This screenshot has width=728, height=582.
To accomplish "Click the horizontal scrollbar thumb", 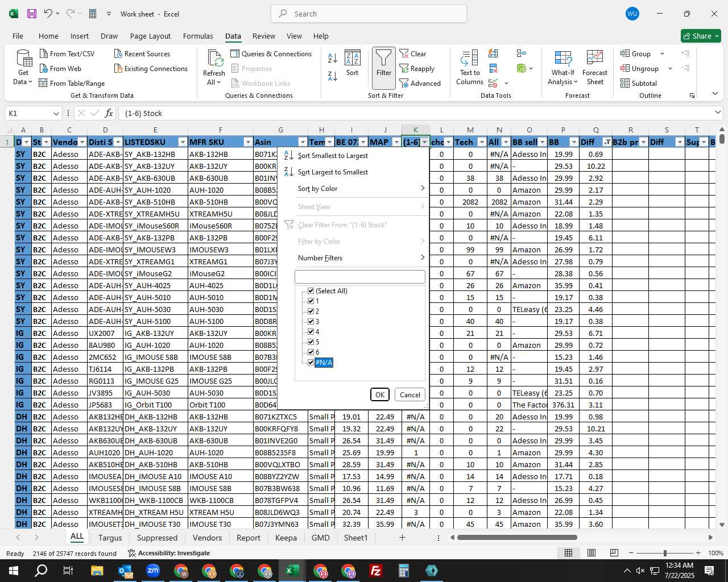I will (x=517, y=538).
